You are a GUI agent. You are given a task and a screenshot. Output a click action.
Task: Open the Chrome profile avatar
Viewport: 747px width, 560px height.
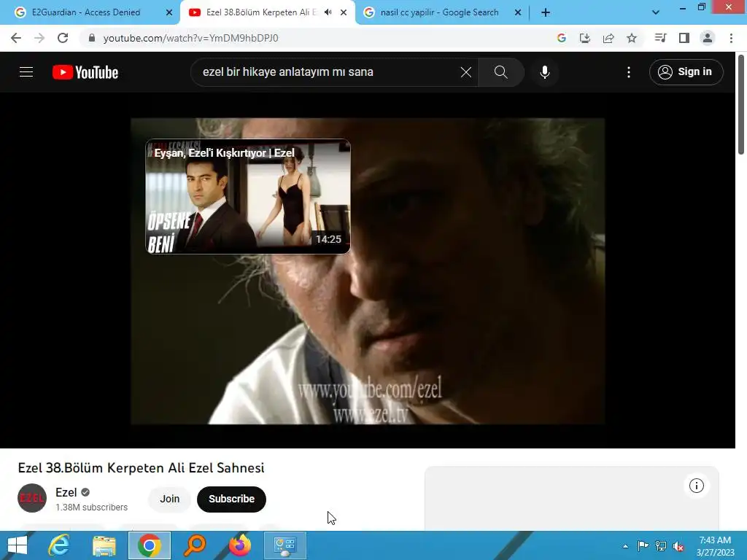pos(708,38)
